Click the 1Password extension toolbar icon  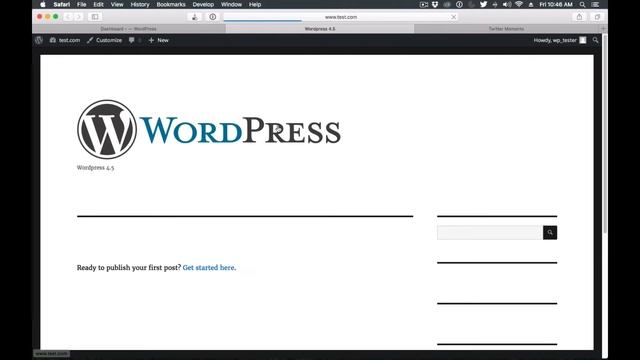213,17
